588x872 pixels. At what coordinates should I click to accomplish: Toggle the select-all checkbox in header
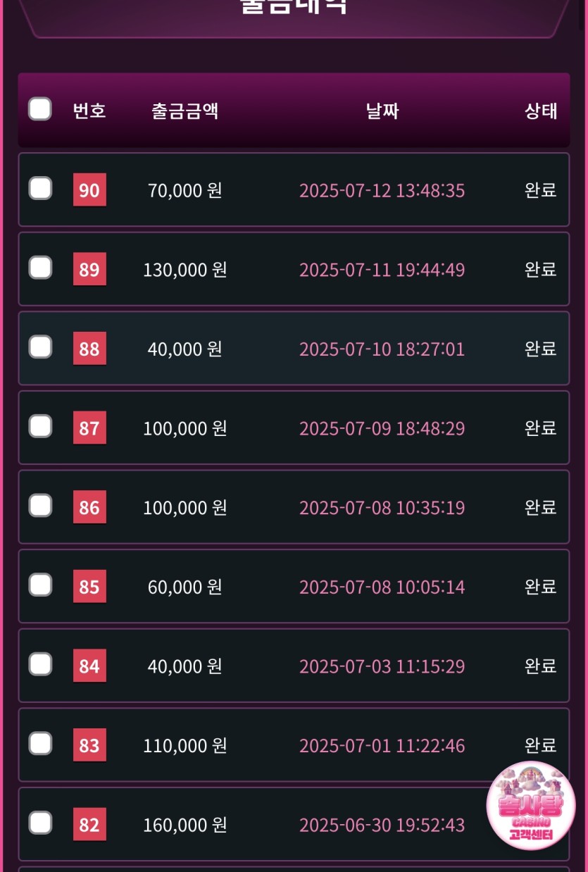40,109
